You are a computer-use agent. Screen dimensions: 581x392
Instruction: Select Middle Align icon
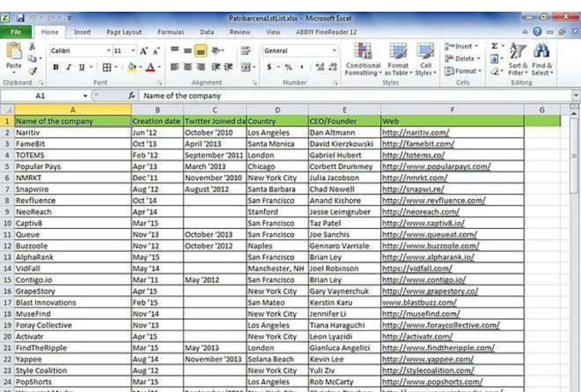pos(188,50)
